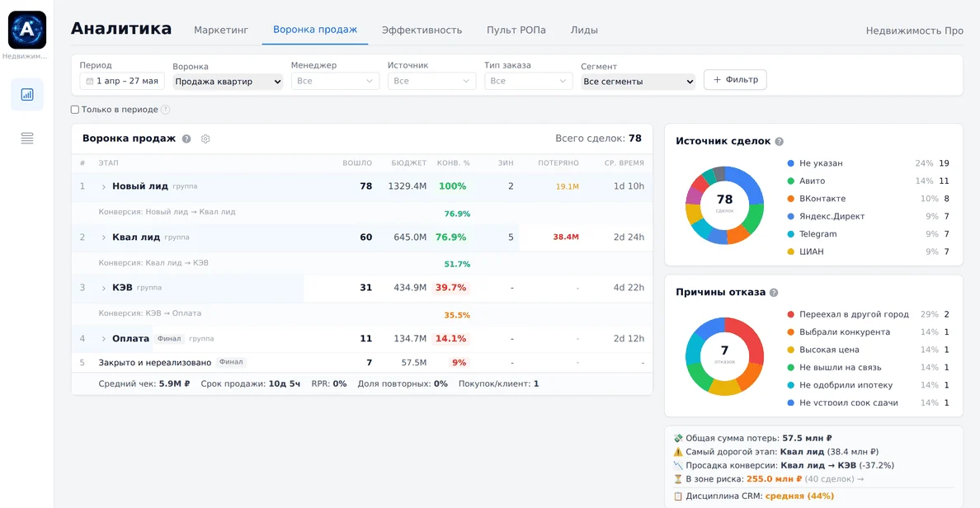Click the Причины отказа donut chart

point(724,356)
